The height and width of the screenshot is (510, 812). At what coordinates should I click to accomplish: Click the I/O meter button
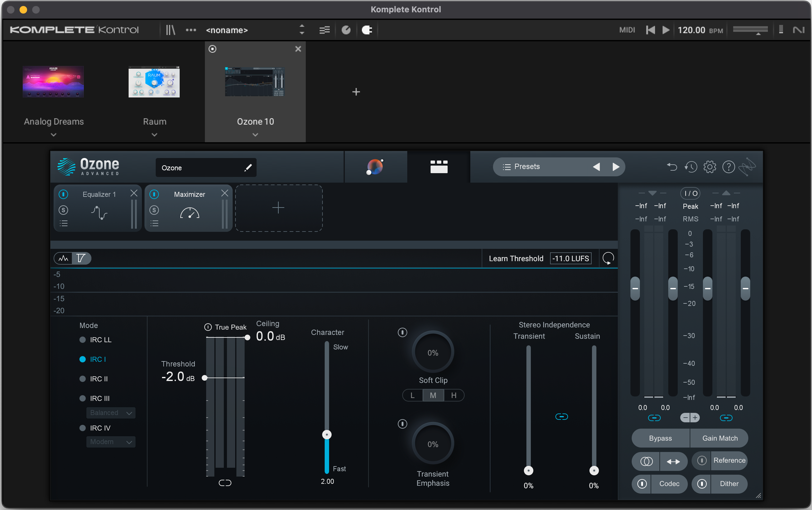click(690, 194)
